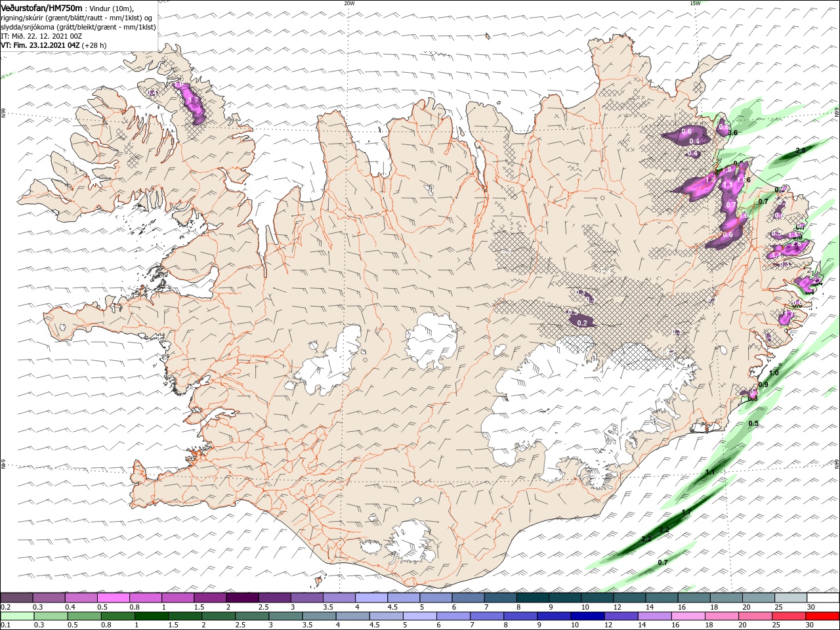The height and width of the screenshot is (630, 840).
Task: Click the light pink bottom-row swatch starting at 16
Action: [x=688, y=616]
